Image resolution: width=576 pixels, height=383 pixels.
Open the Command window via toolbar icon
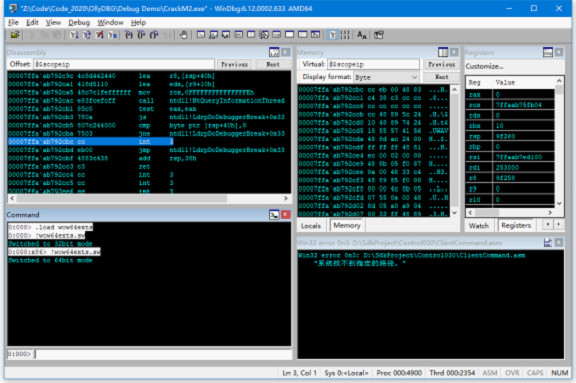[201, 35]
